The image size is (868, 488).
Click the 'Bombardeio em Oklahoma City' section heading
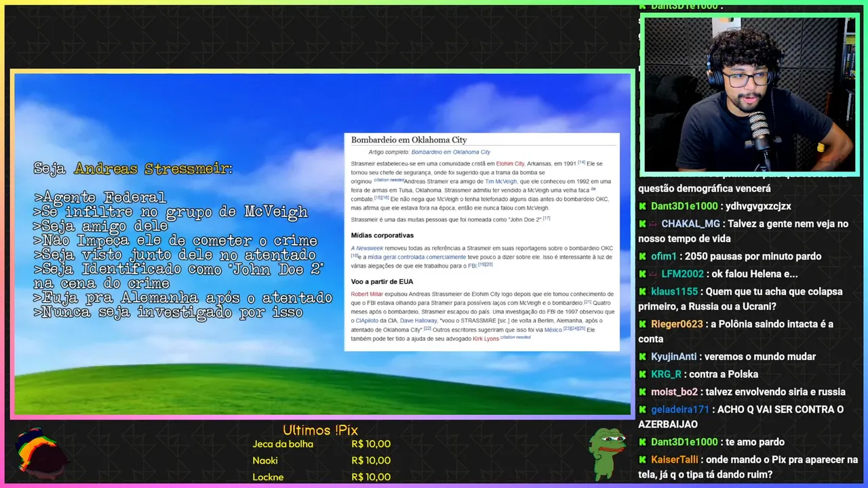click(x=409, y=140)
